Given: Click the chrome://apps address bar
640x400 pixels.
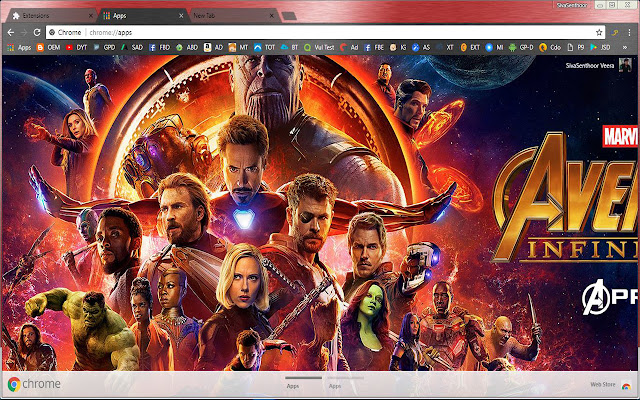Looking at the screenshot, I should tap(320, 32).
